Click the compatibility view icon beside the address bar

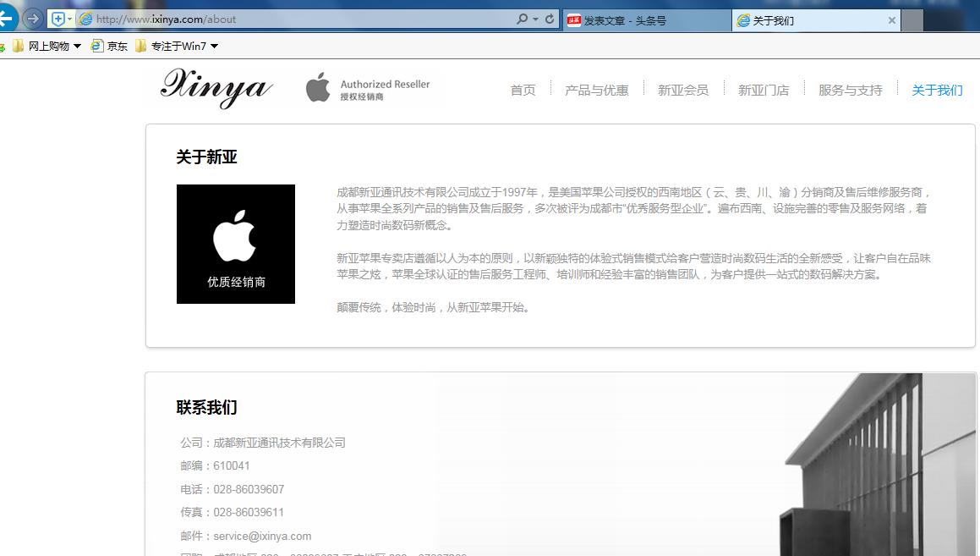[x=57, y=17]
